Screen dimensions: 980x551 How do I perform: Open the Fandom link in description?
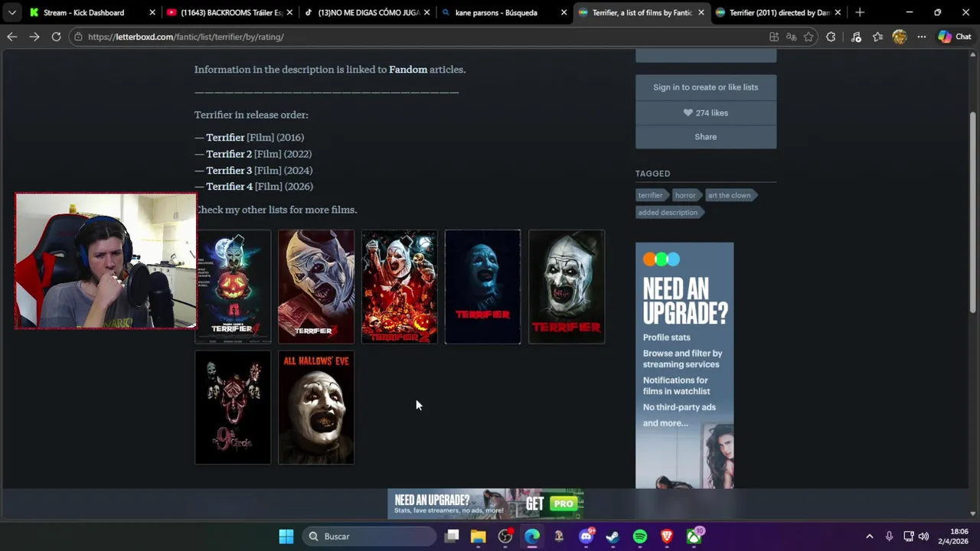point(408,70)
